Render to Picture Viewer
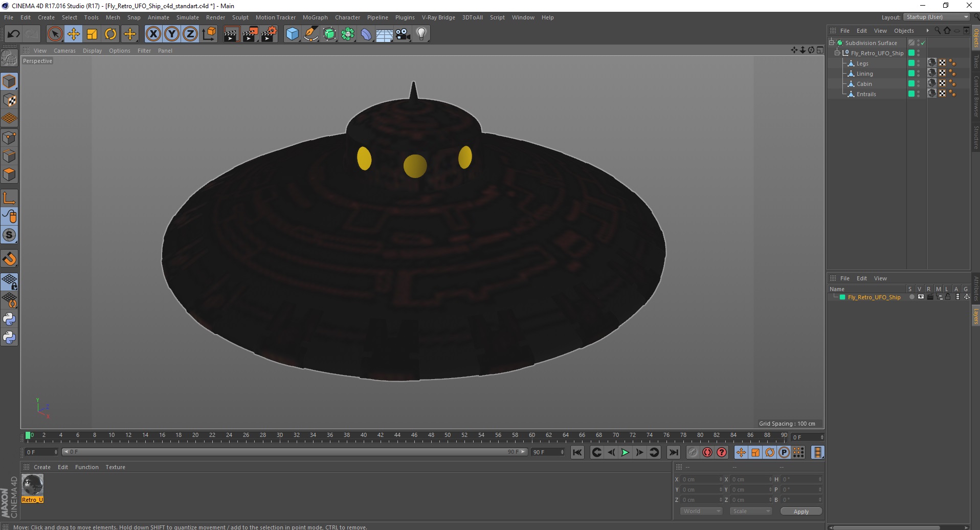Image resolution: width=980 pixels, height=530 pixels. pyautogui.click(x=250, y=34)
